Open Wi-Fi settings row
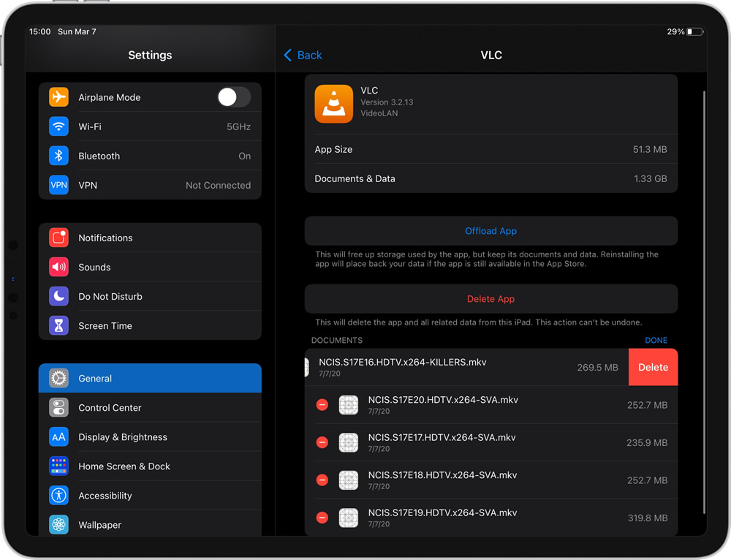This screenshot has height=560, width=731. (150, 126)
